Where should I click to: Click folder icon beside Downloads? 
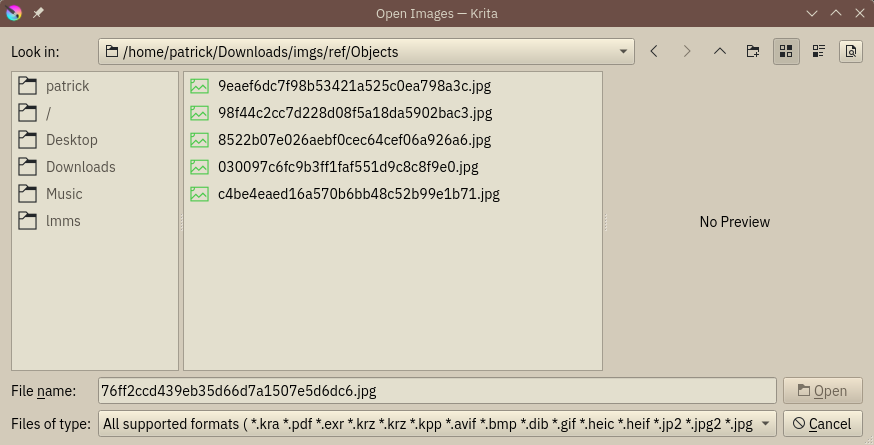(27, 166)
